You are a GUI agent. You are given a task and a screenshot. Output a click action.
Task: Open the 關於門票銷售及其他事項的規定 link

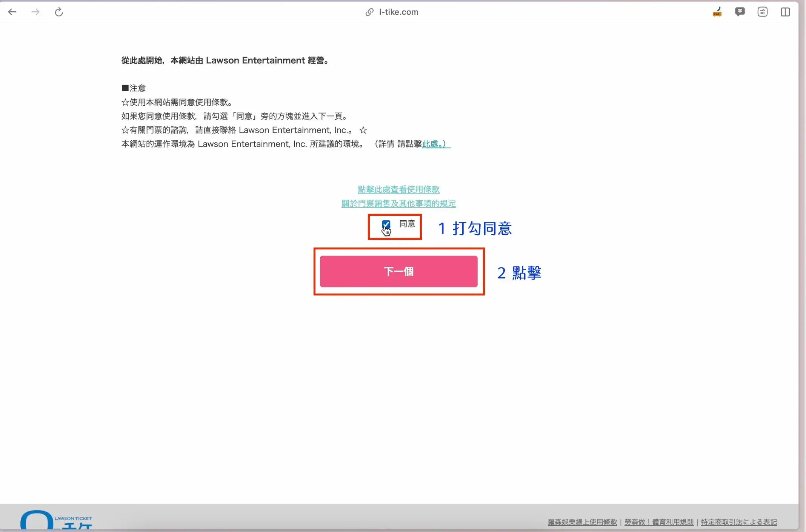(x=398, y=203)
